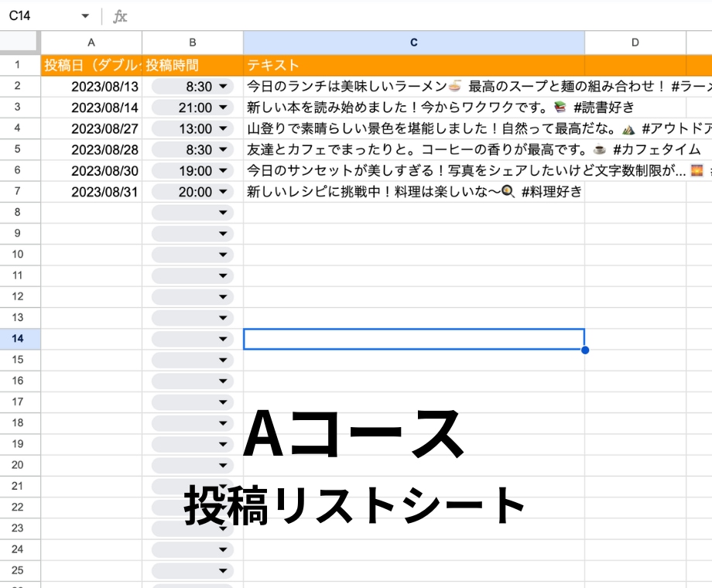Image resolution: width=712 pixels, height=588 pixels.
Task: Select date cell 2023/08/28
Action: pyautogui.click(x=91, y=150)
